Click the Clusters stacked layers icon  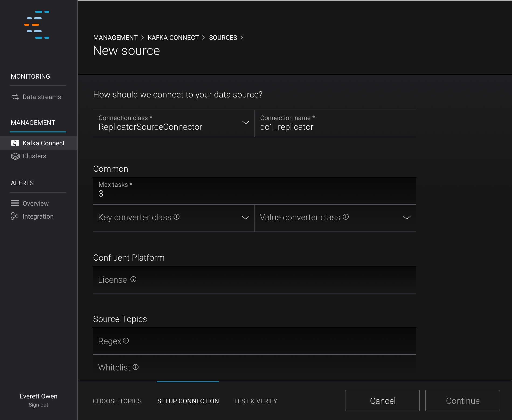click(x=15, y=156)
